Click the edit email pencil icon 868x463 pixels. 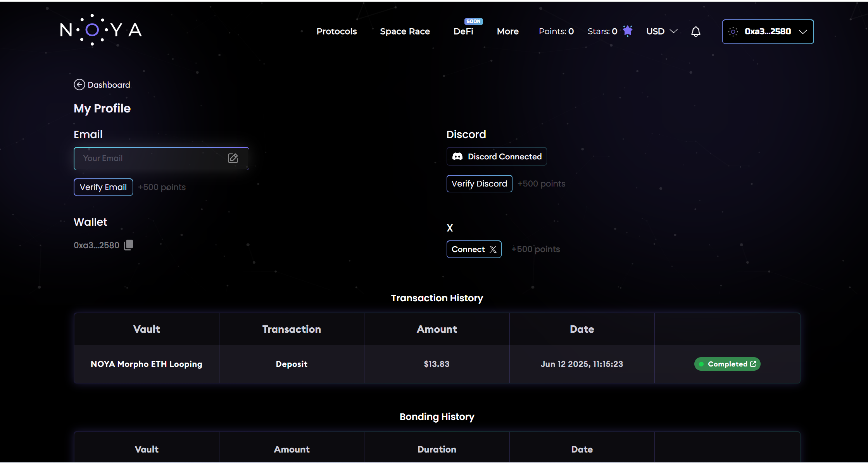click(233, 158)
